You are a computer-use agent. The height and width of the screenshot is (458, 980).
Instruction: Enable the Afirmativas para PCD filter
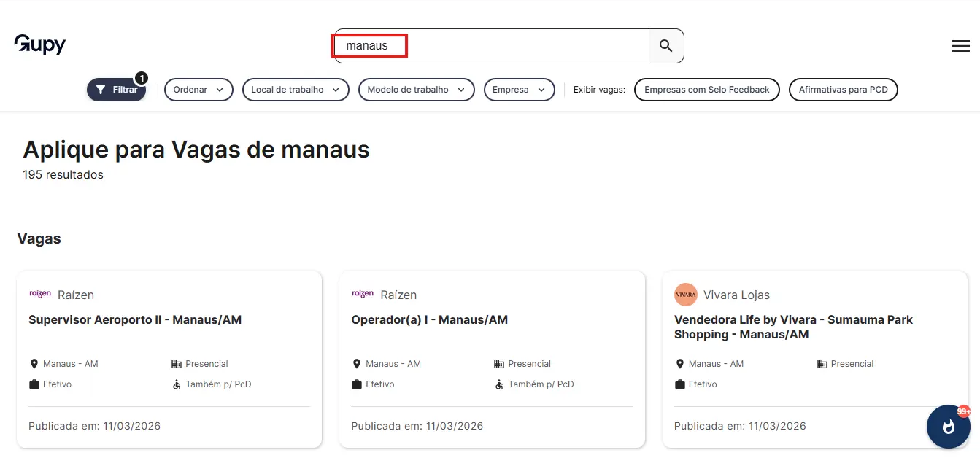[844, 90]
